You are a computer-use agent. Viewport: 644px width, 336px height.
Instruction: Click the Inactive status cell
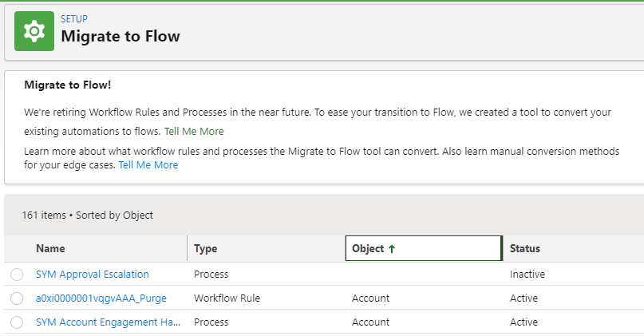coord(527,275)
